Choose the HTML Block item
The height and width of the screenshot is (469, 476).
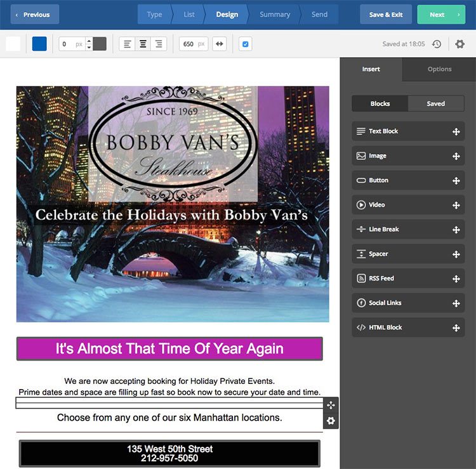tap(408, 327)
